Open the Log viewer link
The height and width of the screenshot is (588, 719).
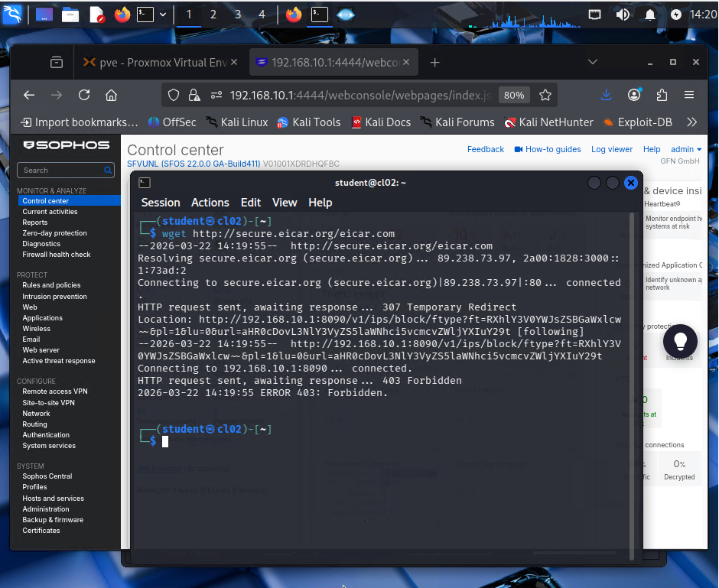[612, 149]
